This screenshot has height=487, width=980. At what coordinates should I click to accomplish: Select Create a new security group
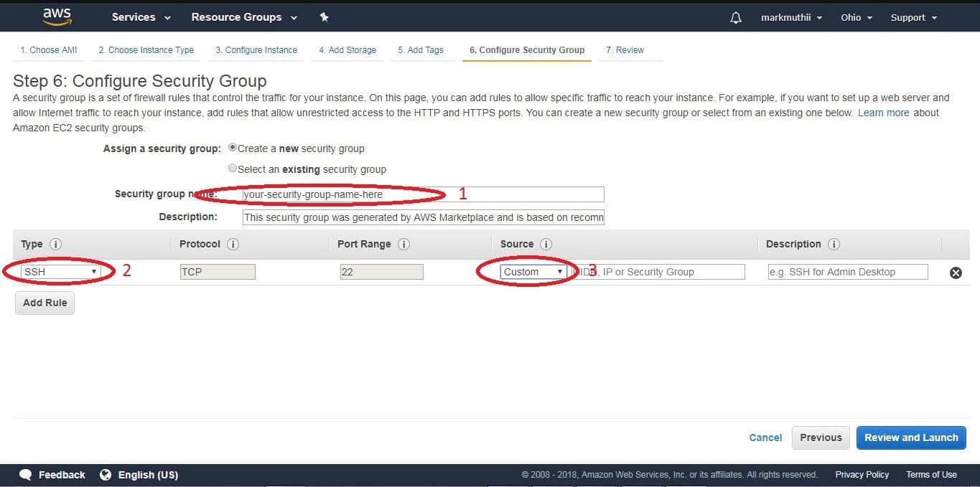coord(232,148)
